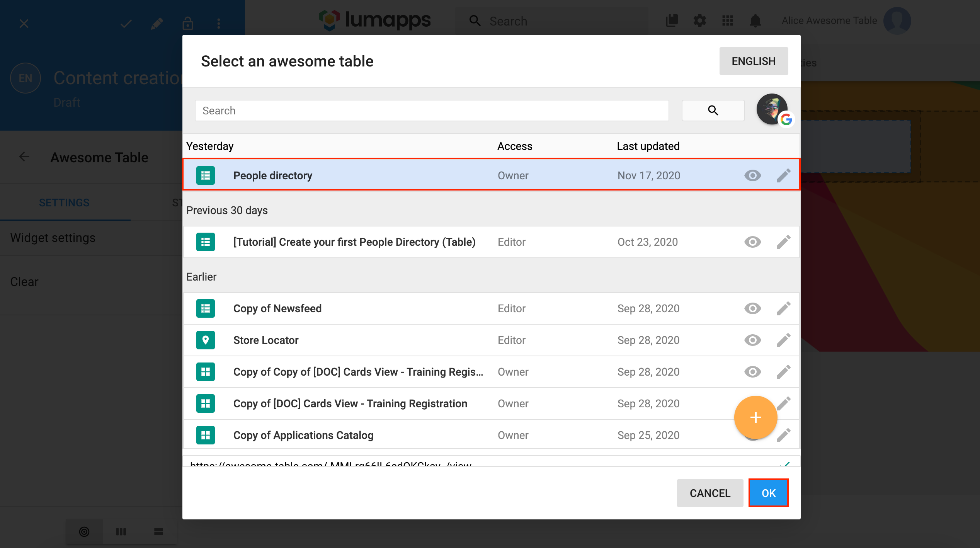Preview Copy of Newsfeed via eye icon
Image resolution: width=980 pixels, height=548 pixels.
752,308
